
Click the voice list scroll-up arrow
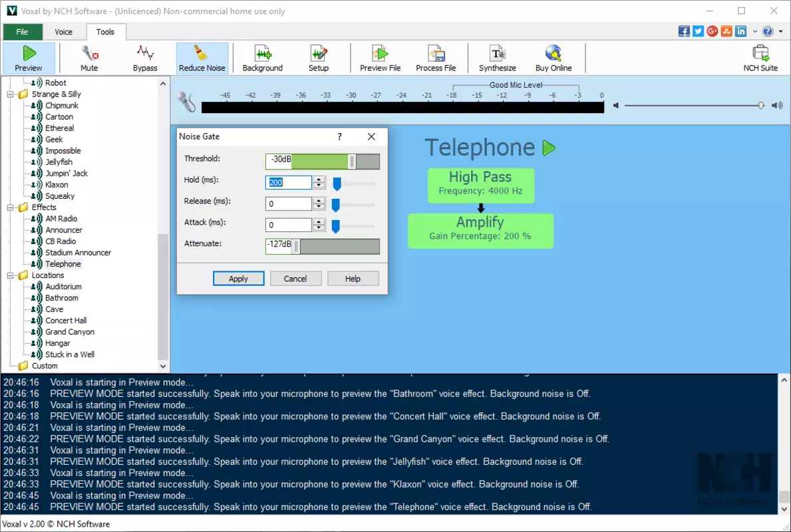(163, 83)
